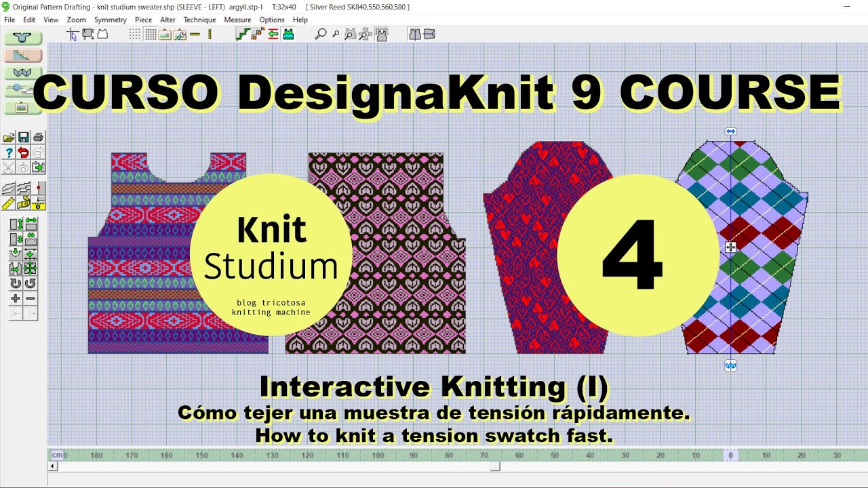Open the Zoom menu
The height and width of the screenshot is (488, 868).
point(76,20)
